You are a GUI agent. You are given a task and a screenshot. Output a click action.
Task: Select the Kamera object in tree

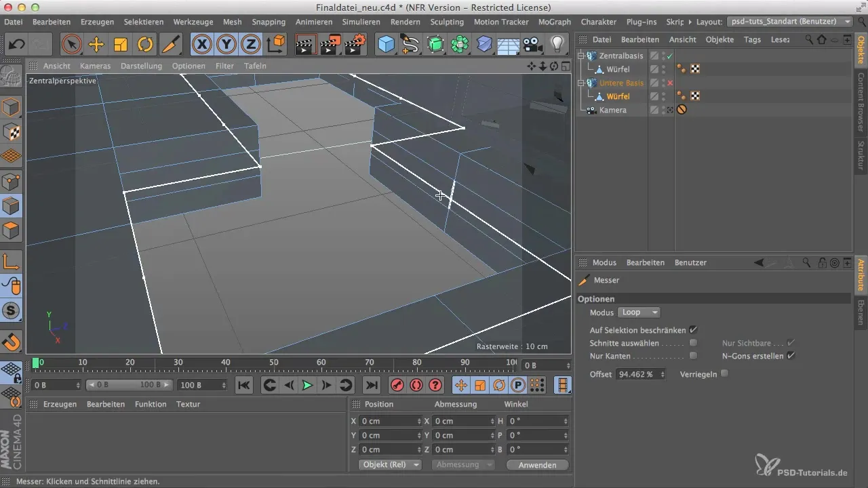[x=613, y=110]
